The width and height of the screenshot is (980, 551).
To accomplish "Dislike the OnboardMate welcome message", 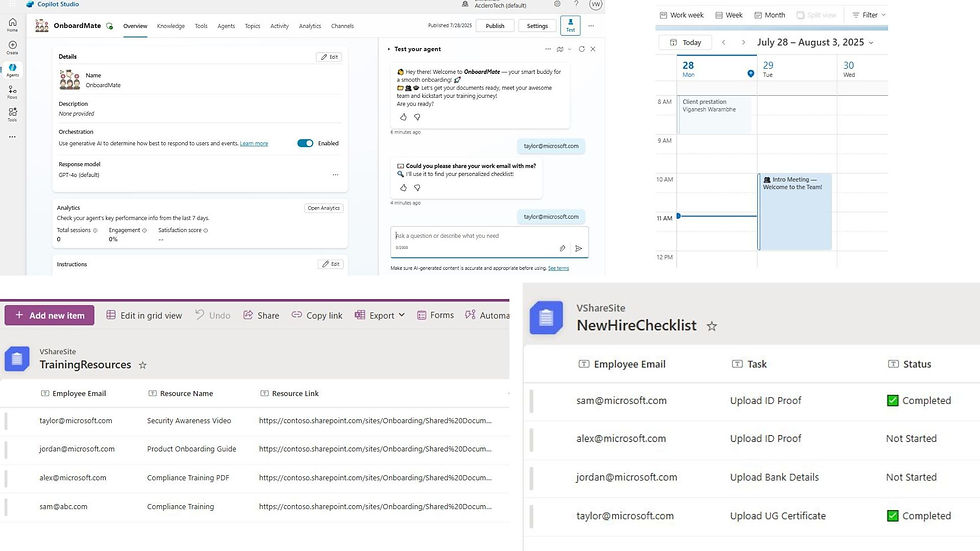I will coord(417,117).
